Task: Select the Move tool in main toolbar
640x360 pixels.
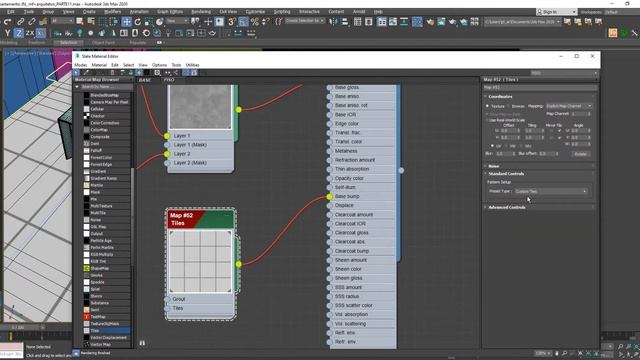Action: tap(127, 22)
